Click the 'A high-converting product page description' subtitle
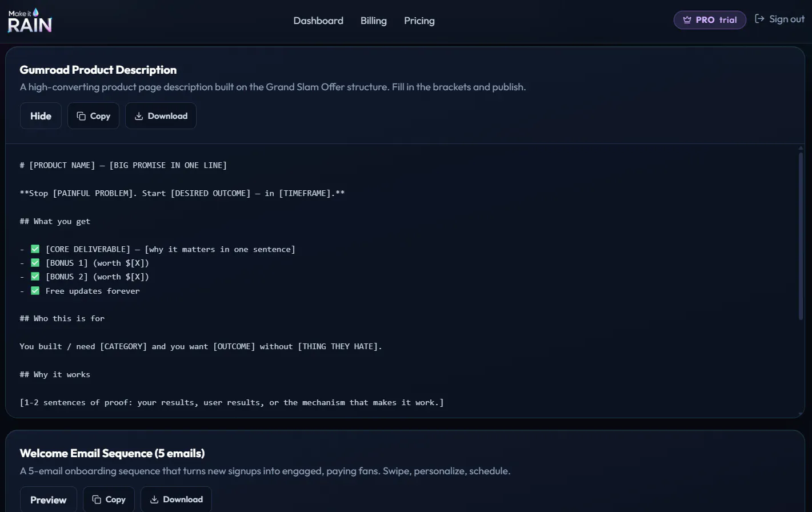812x512 pixels. point(273,87)
